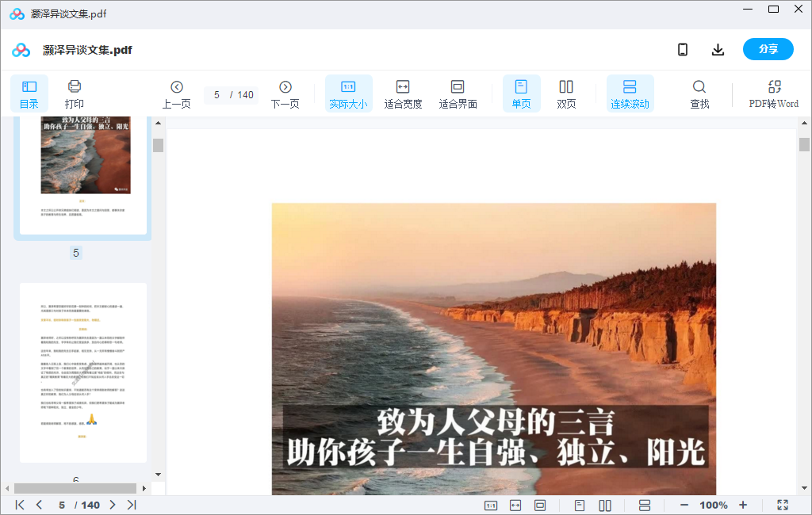Zoom in with the plus control

click(x=743, y=505)
